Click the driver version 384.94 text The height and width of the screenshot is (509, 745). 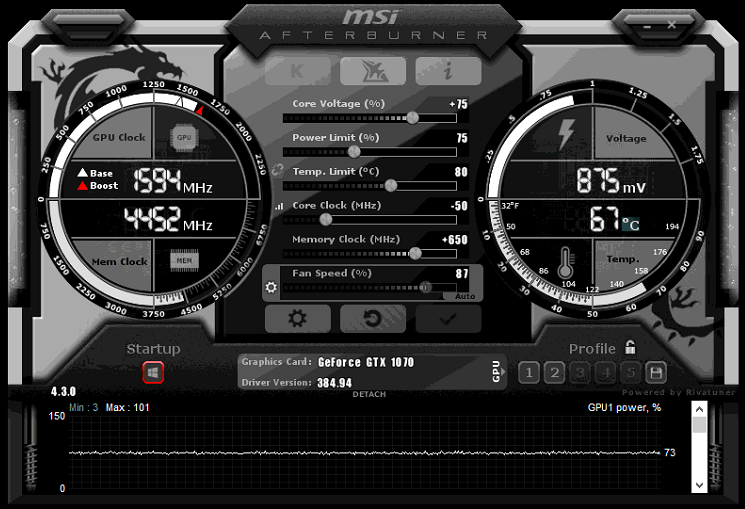tap(334, 383)
